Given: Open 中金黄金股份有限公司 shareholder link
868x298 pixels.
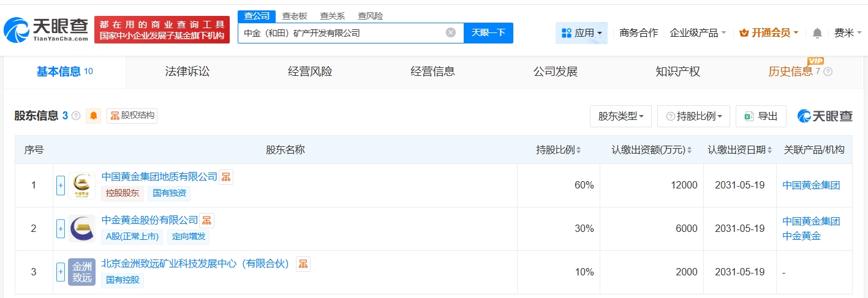Looking at the screenshot, I should click(150, 220).
